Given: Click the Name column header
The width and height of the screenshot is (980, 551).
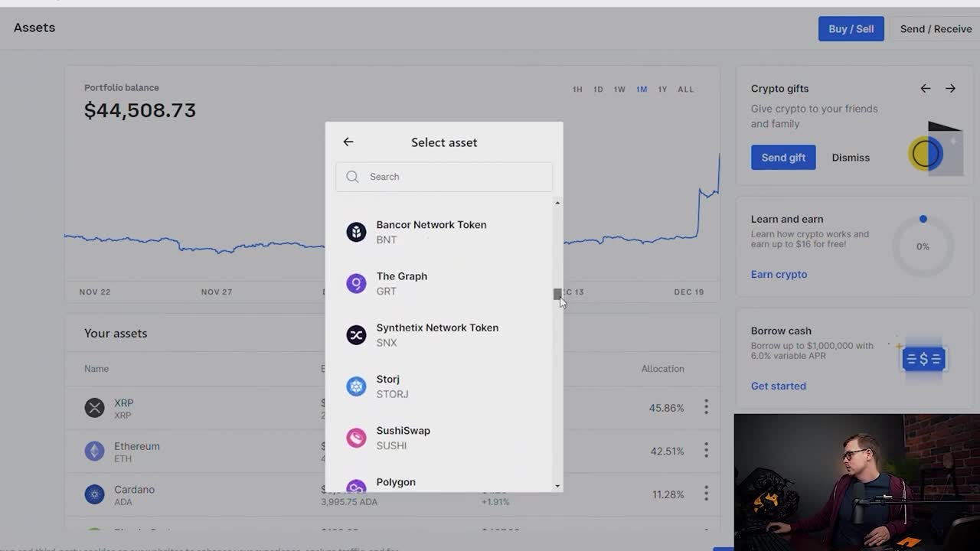Looking at the screenshot, I should [96, 369].
